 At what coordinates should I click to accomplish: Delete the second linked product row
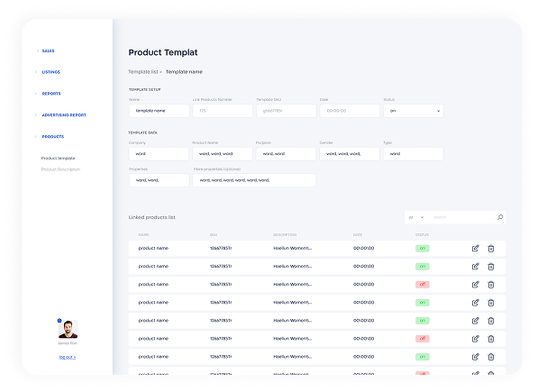point(491,266)
